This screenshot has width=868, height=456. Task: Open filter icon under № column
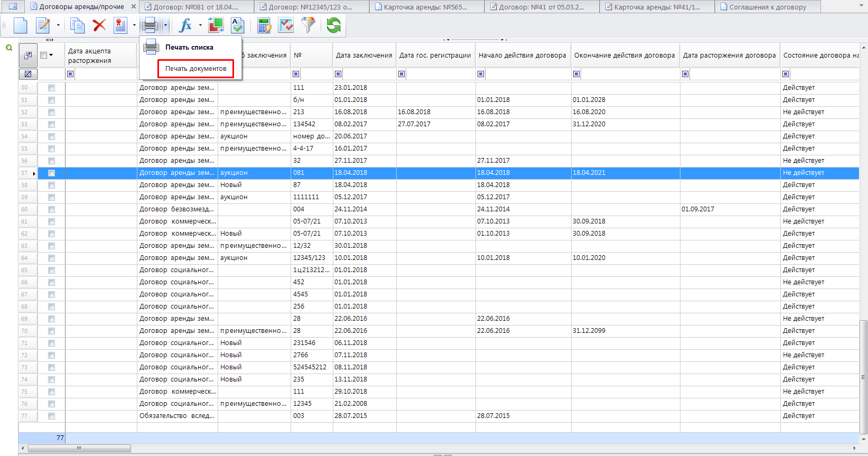[296, 74]
